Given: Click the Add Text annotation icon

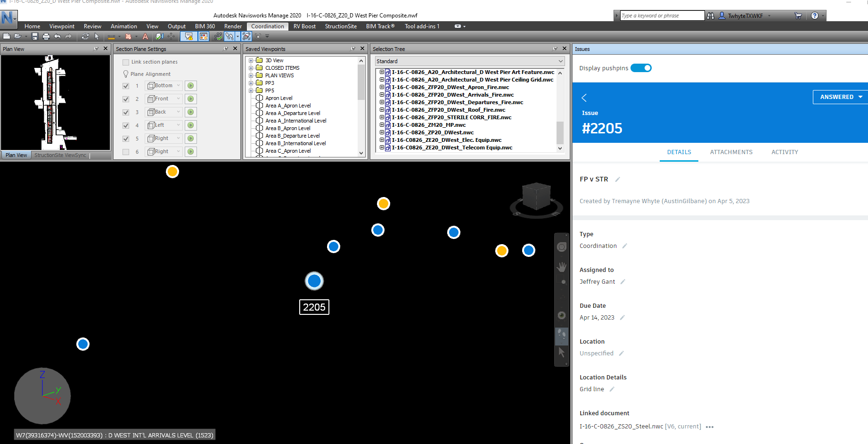Looking at the screenshot, I should tap(145, 36).
